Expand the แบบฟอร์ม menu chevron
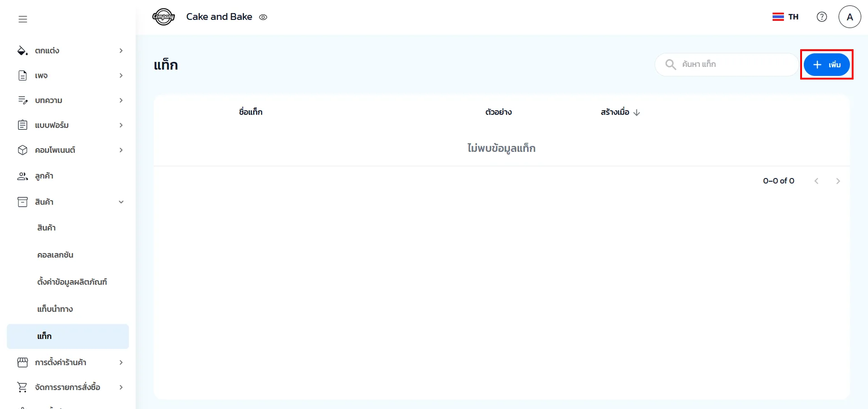 click(121, 125)
